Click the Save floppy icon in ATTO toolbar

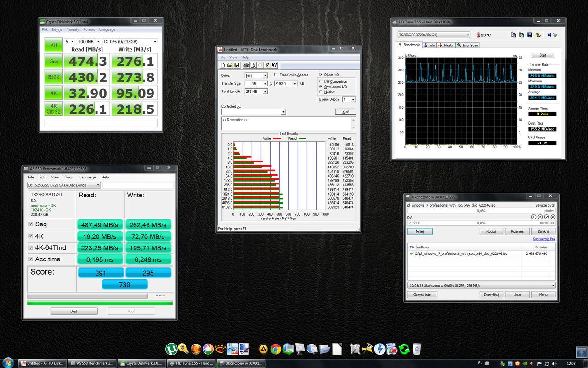pos(236,65)
